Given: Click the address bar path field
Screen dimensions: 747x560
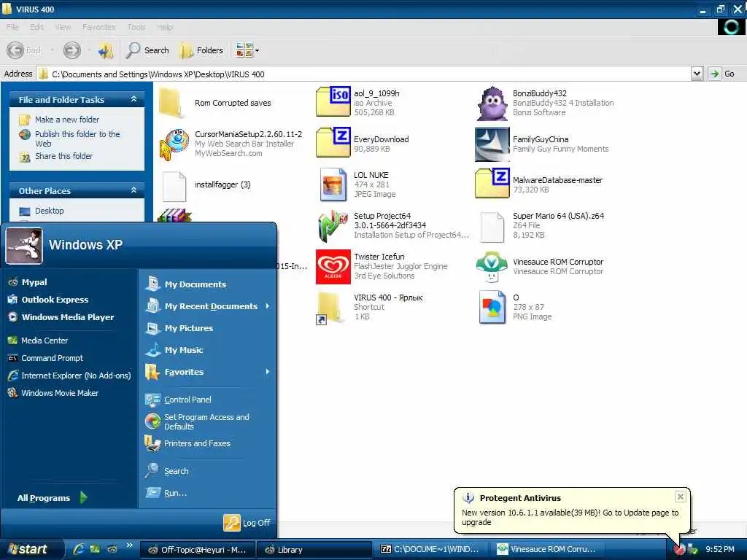Looking at the screenshot, I should pyautogui.click(x=364, y=74).
